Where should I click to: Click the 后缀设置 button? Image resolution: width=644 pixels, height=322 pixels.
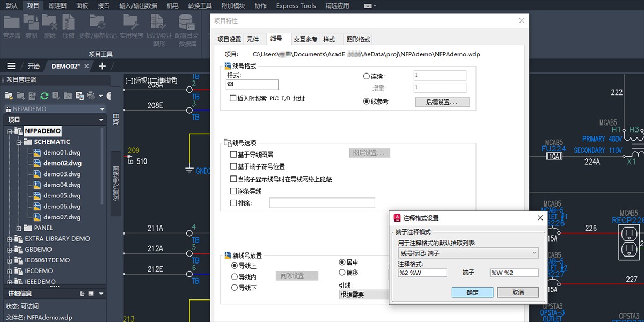pyautogui.click(x=442, y=102)
